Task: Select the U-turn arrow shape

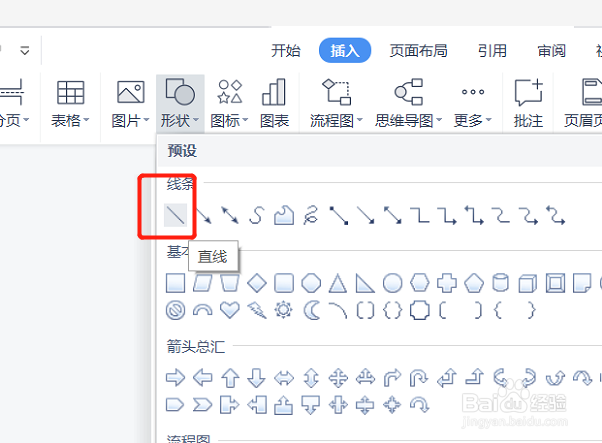Action: click(419, 378)
